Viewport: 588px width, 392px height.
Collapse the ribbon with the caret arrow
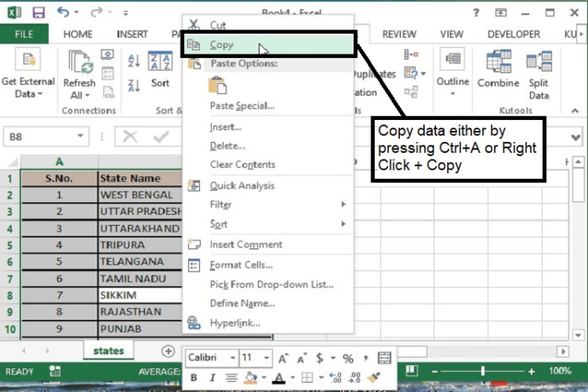575,111
